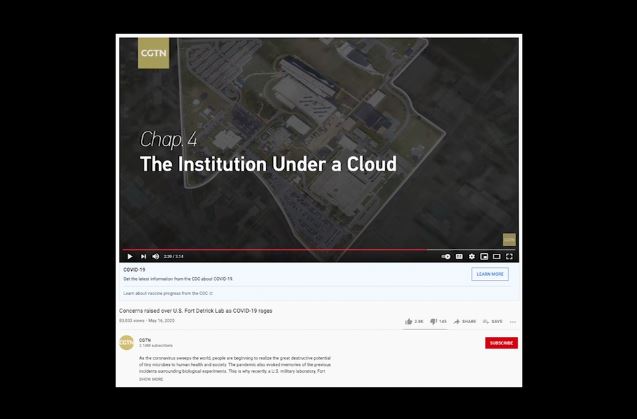This screenshot has height=419, width=637.
Task: Enable miniplayer mode
Action: tap(484, 256)
